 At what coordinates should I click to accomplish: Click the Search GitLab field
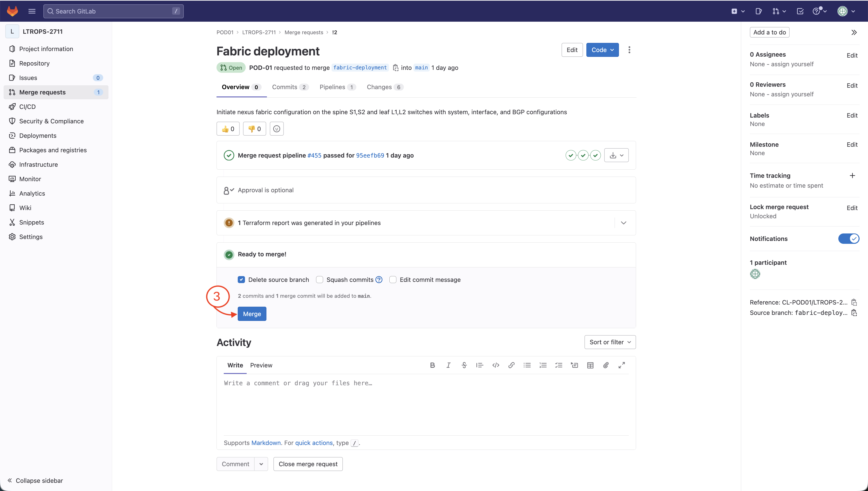(113, 11)
